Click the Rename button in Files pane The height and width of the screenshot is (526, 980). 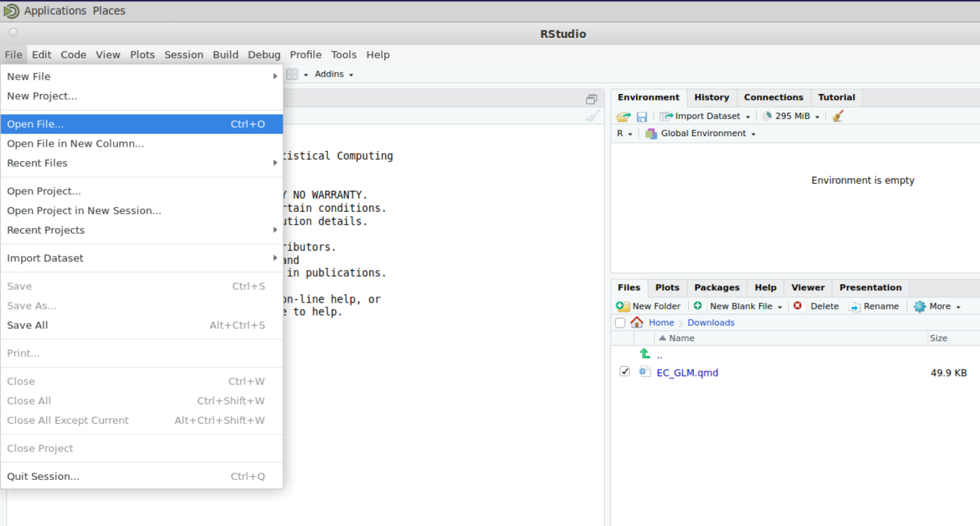pyautogui.click(x=874, y=307)
